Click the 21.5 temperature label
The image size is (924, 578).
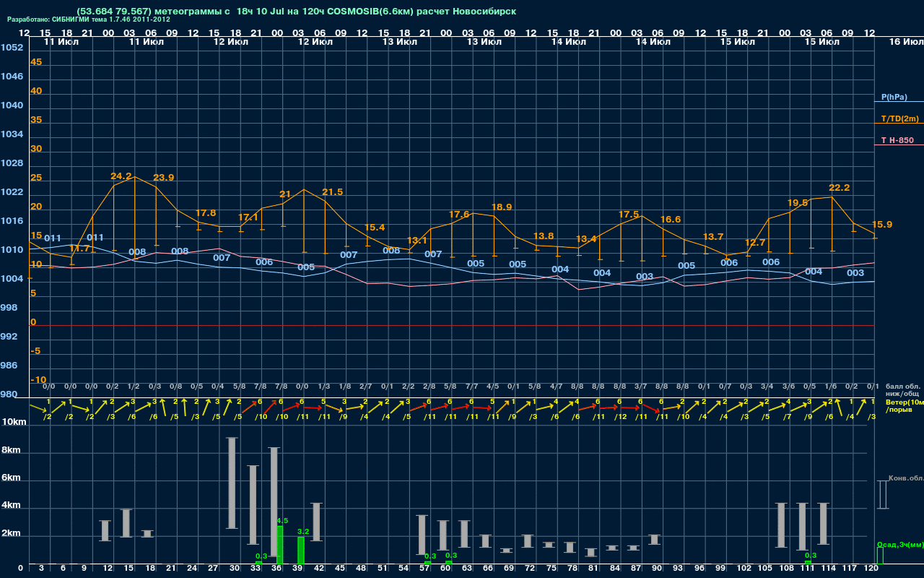(333, 191)
